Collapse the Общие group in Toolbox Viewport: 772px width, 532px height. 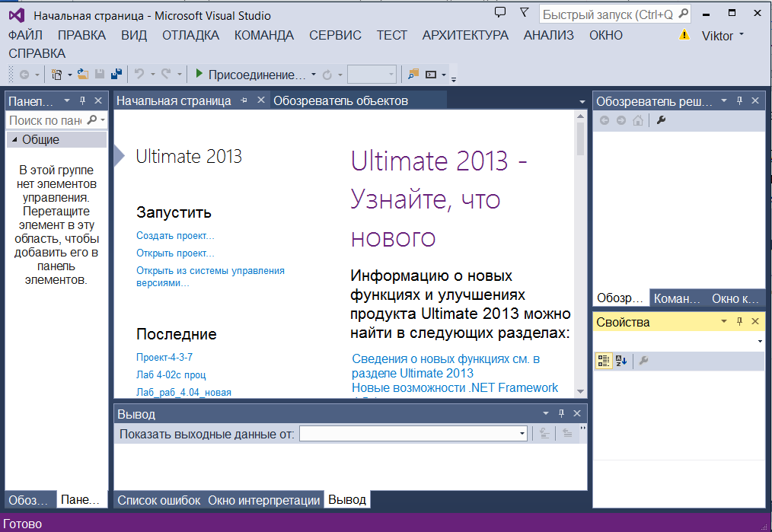(x=14, y=140)
